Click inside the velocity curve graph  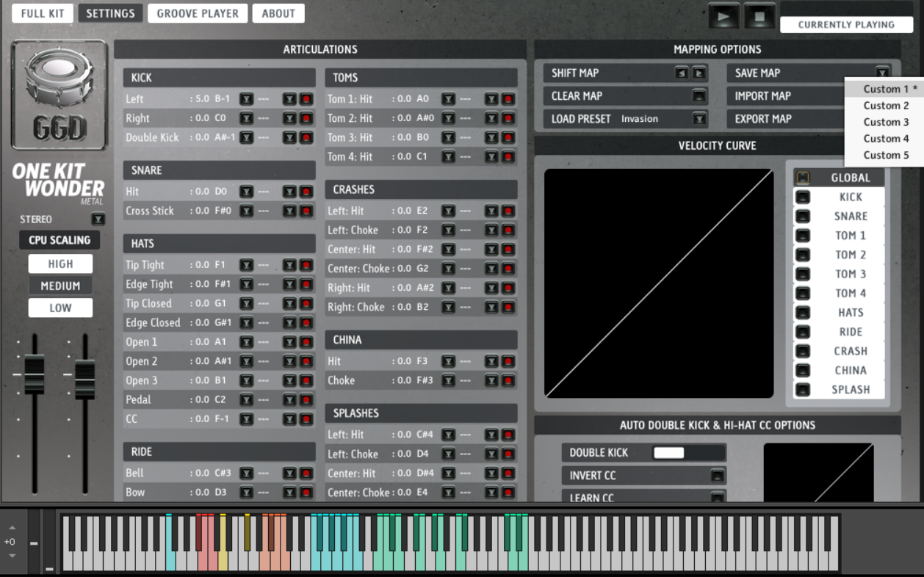[659, 283]
